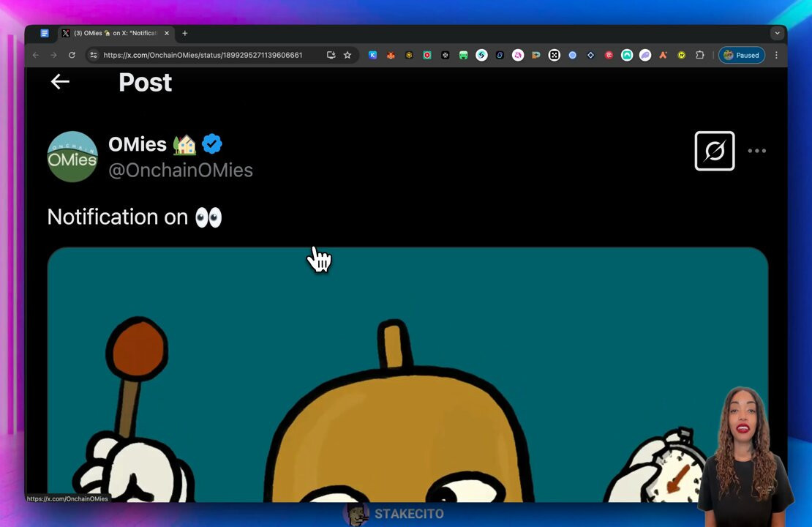Open the red round extension icon
This screenshot has width=812, height=527.
coord(609,55)
